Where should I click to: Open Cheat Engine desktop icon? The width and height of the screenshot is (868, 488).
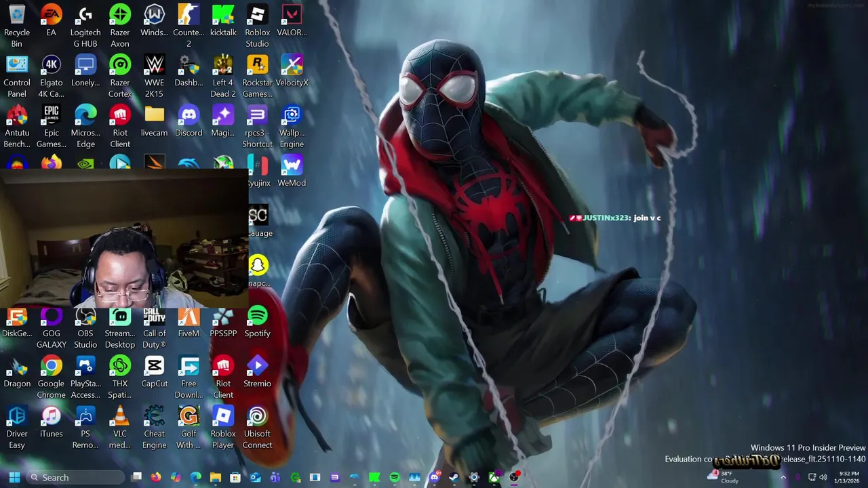154,428
